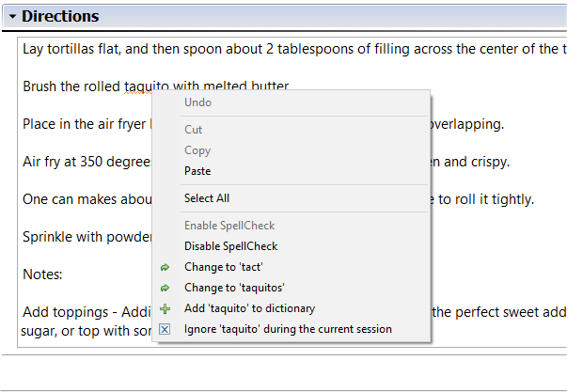Place cursor in 'Lay tortillas flat' line
This screenshot has height=392, width=567.
(x=291, y=49)
